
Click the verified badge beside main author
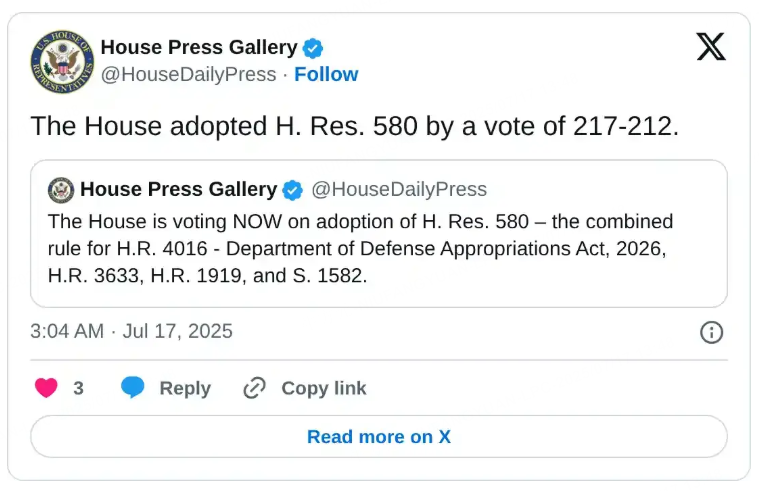point(313,48)
